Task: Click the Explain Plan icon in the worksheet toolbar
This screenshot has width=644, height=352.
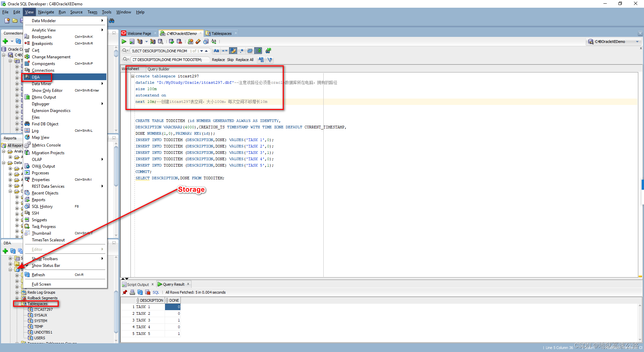Action: click(140, 42)
